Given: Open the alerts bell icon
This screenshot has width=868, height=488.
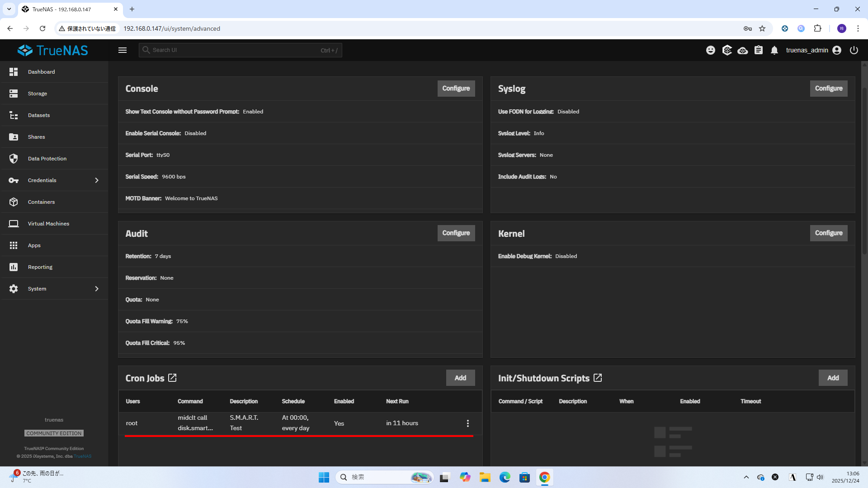Looking at the screenshot, I should (x=774, y=50).
